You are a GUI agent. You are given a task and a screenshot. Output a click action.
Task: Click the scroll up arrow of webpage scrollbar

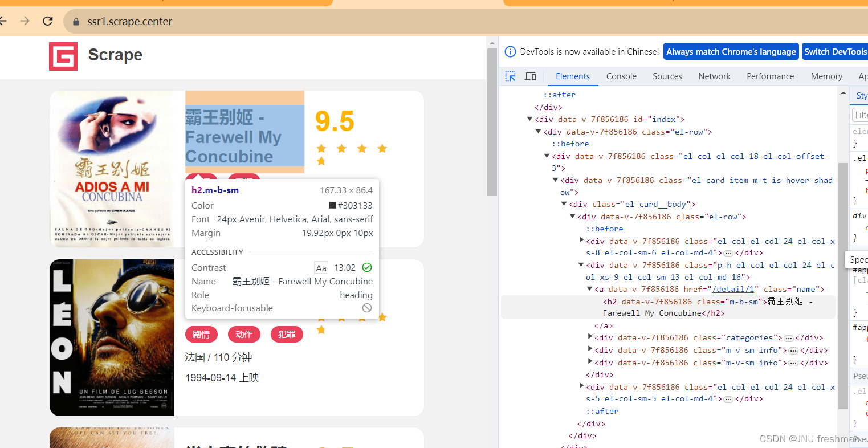point(492,42)
